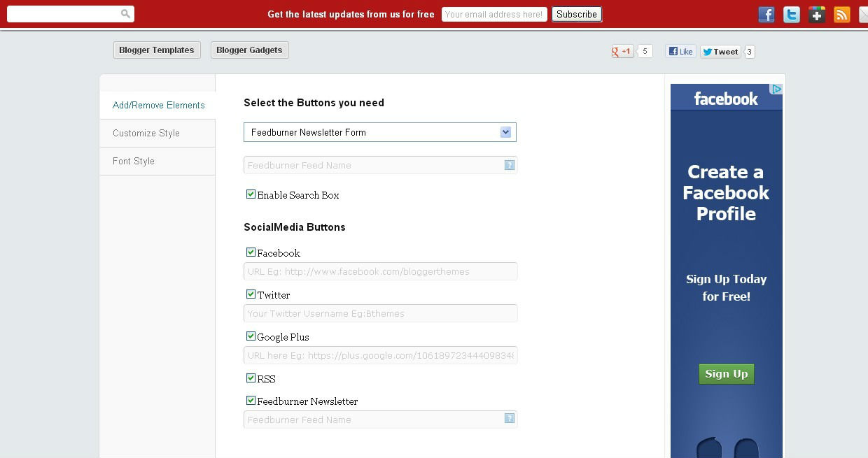
Task: Open Blogger Templates menu
Action: tap(157, 50)
